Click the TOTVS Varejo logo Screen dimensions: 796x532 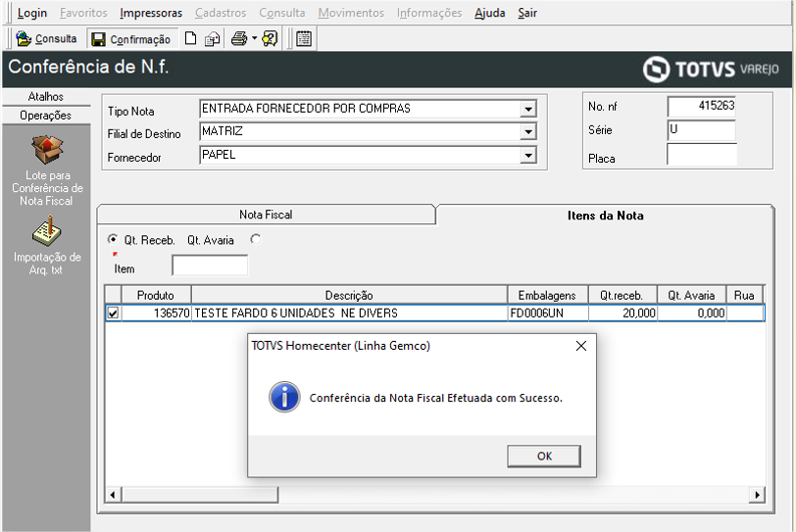click(x=711, y=69)
